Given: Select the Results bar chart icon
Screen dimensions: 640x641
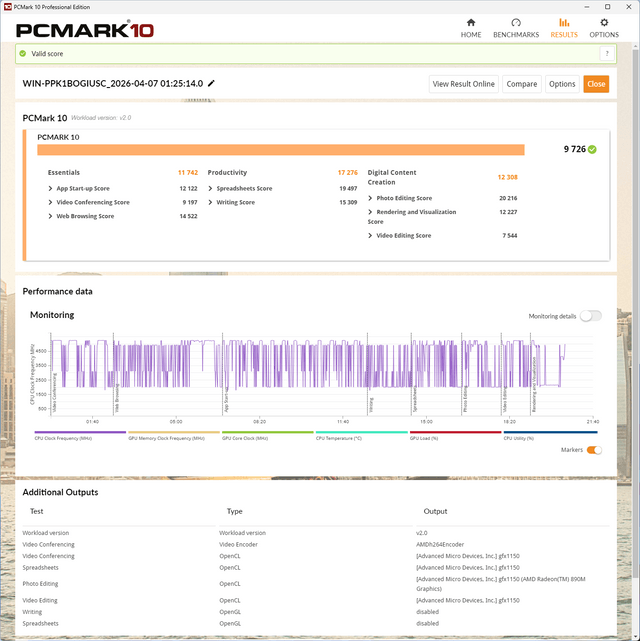Looking at the screenshot, I should pyautogui.click(x=564, y=22).
